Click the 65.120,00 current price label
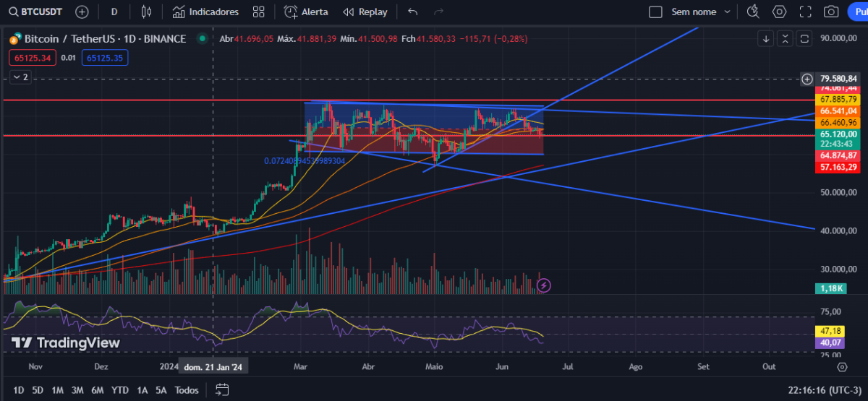This screenshot has width=868, height=401. click(838, 134)
